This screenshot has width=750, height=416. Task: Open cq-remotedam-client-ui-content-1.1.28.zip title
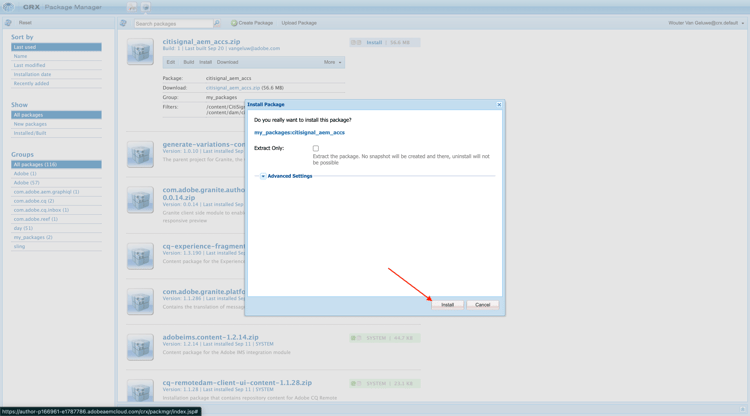click(x=237, y=383)
